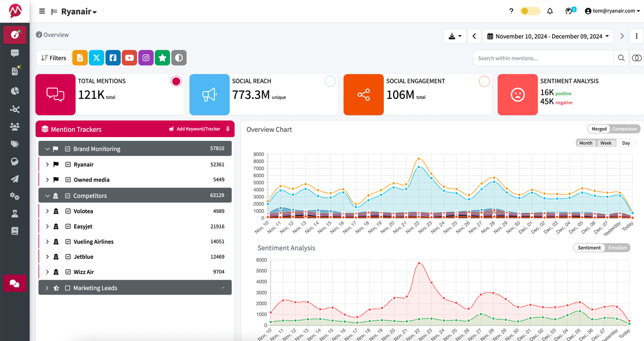This screenshot has height=341, width=644.
Task: Switch Sentiment Analysis to Emotion
Action: tap(617, 248)
